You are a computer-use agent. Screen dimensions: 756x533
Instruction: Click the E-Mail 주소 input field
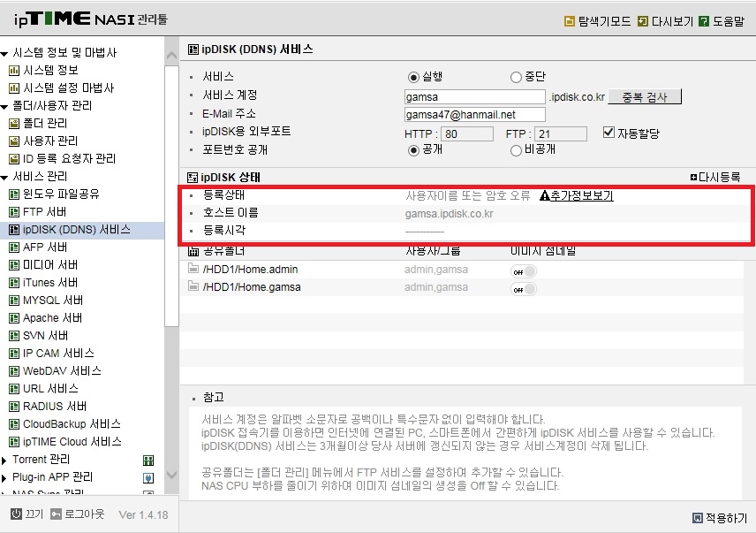pos(475,114)
